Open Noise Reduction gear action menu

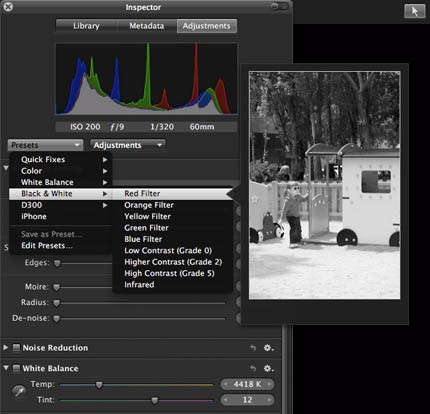[268, 348]
